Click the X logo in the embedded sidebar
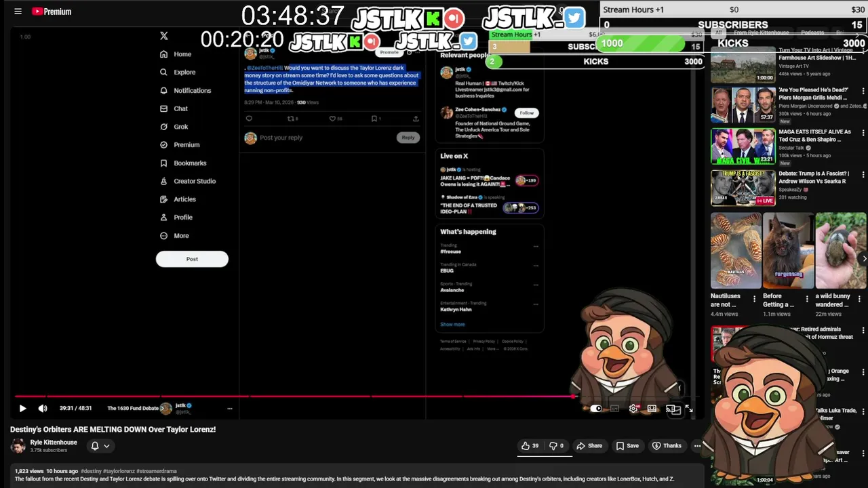Image resolution: width=868 pixels, height=488 pixels. pyautogui.click(x=163, y=36)
